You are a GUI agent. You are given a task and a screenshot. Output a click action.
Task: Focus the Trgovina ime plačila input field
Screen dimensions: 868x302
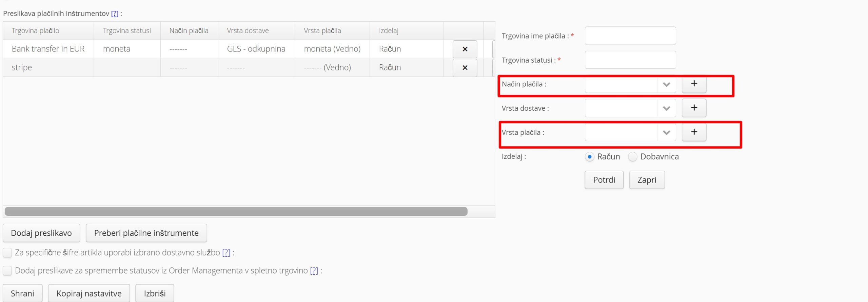click(x=630, y=36)
